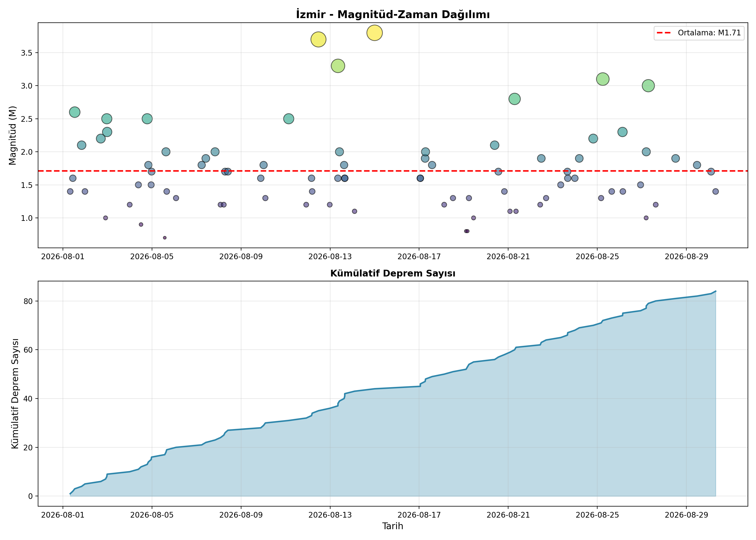
Task: Click the "2.0" tick on magnitude axis
Action: 27,152
